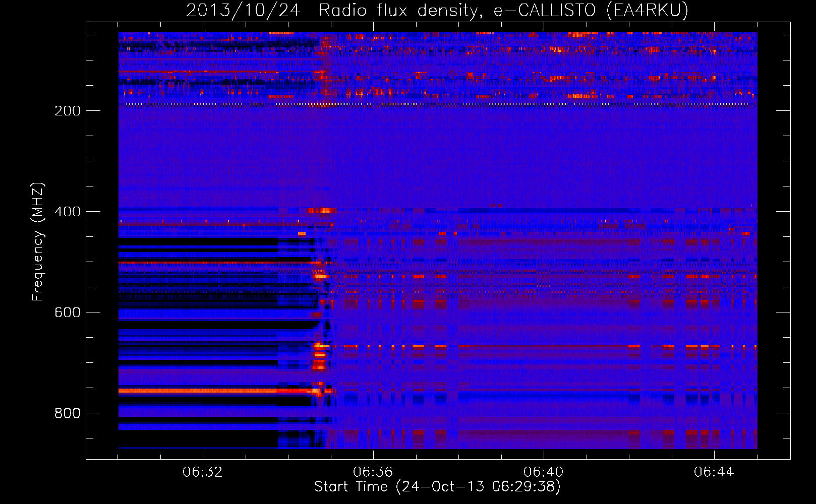Click the "400" frequency tick label

point(68,212)
